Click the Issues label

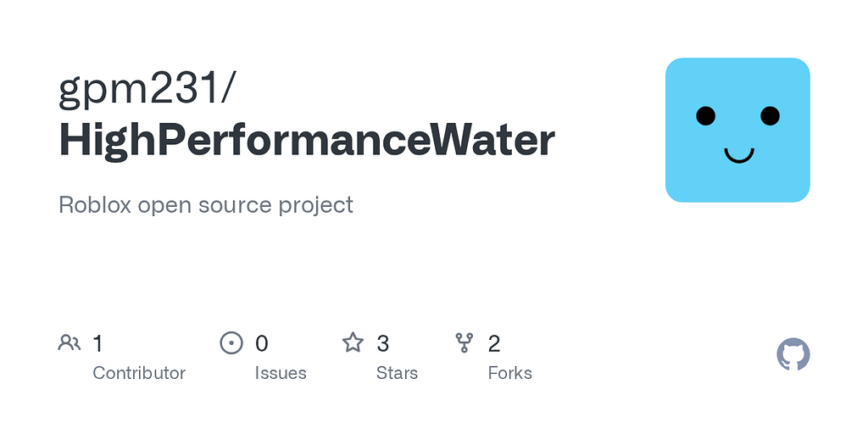click(281, 373)
